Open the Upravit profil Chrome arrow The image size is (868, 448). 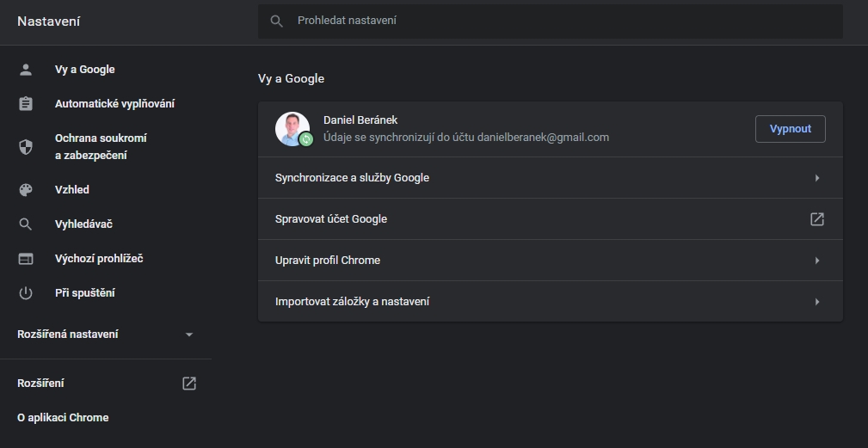(x=817, y=261)
